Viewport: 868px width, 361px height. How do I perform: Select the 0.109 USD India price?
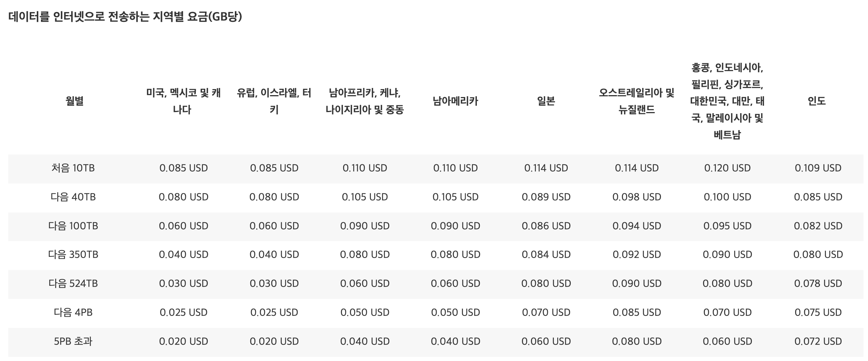(818, 168)
